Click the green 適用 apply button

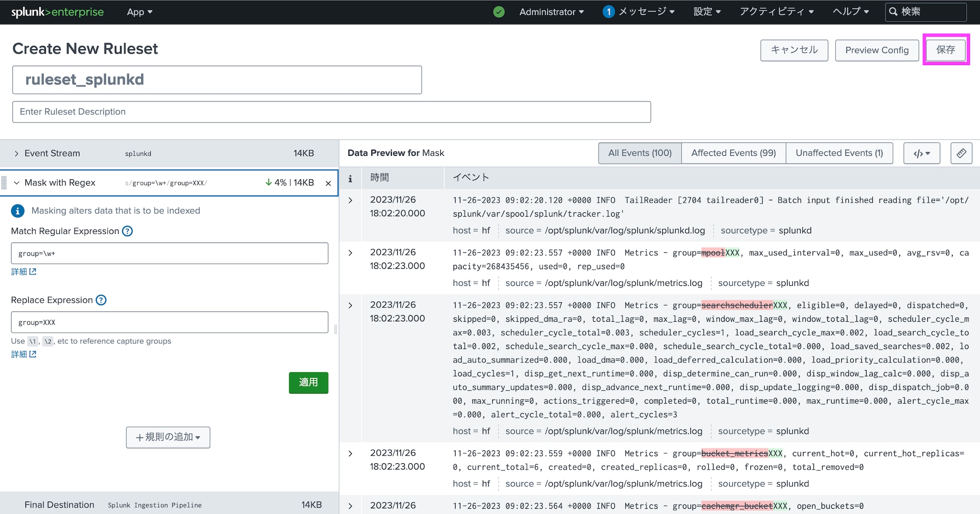tap(309, 383)
